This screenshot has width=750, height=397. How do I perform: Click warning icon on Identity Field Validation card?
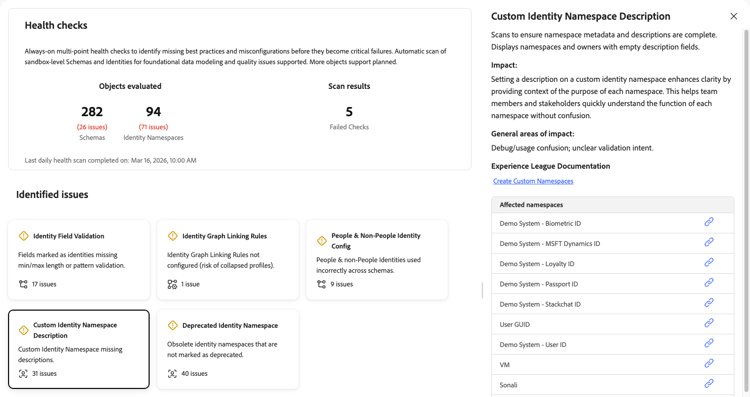[23, 236]
